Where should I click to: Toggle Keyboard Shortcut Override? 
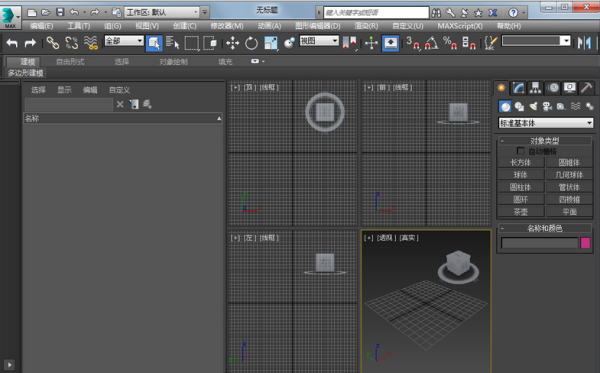click(390, 43)
